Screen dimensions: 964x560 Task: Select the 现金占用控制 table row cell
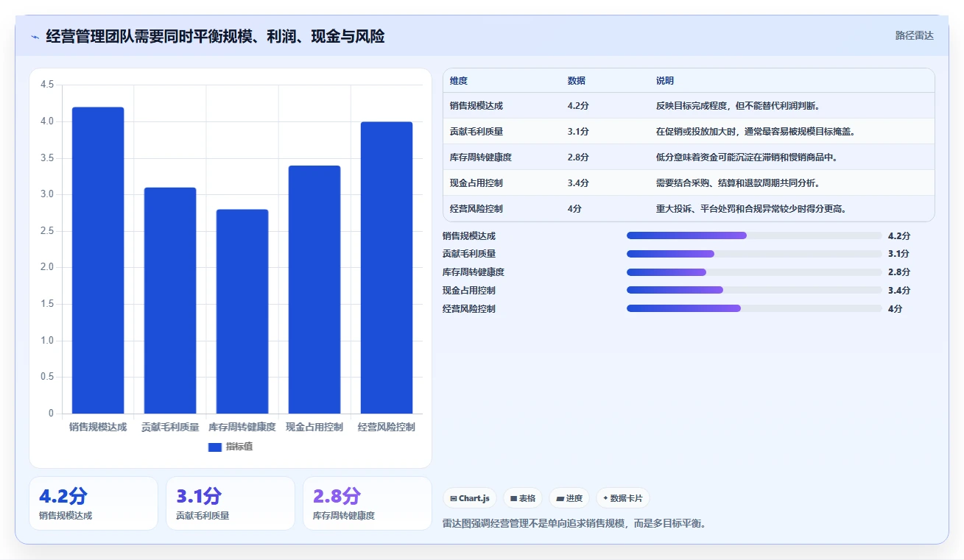coord(476,183)
